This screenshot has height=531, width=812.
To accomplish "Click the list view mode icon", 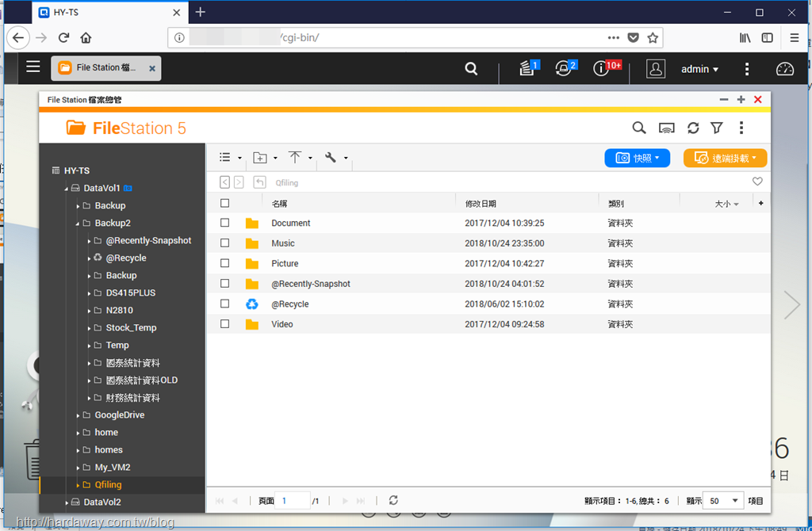I will tap(224, 158).
